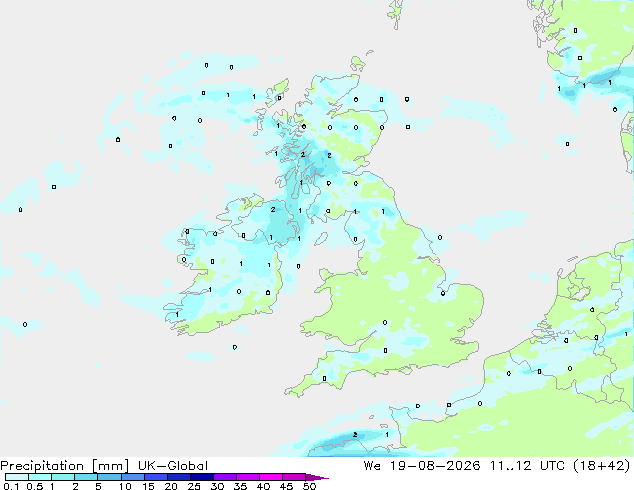This screenshot has width=634, height=490.
Task: Click the date "19-08-2026"
Action: pos(435,466)
